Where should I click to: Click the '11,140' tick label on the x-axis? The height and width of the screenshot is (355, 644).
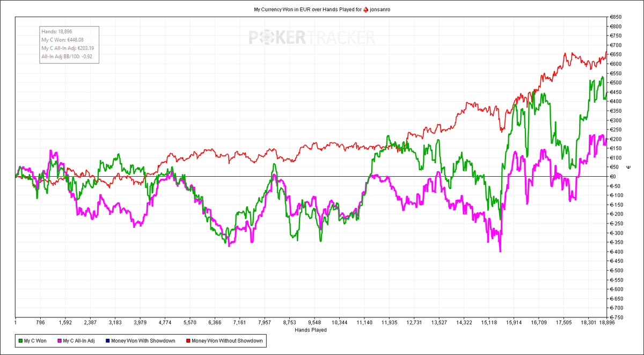[364, 323]
